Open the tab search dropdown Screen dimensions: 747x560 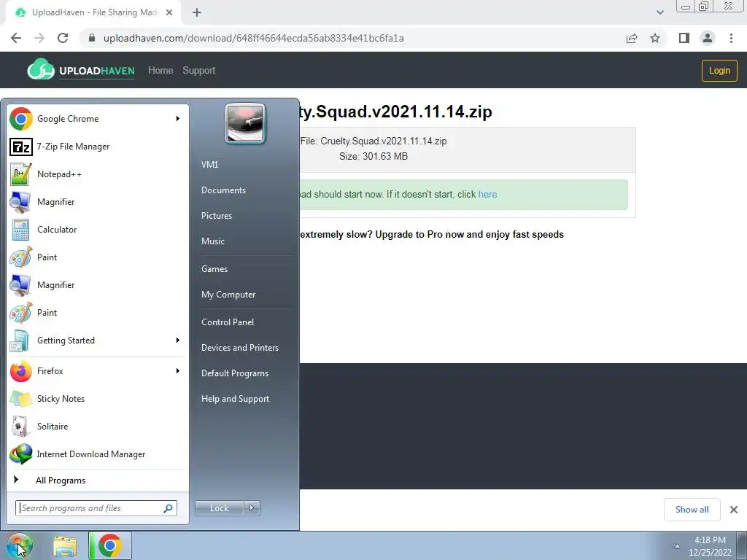pos(659,12)
